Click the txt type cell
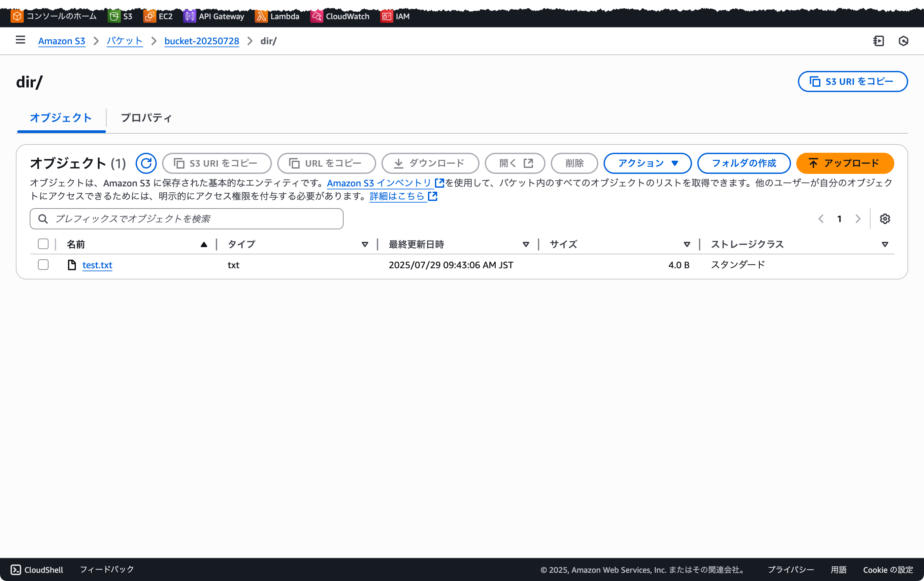The image size is (924, 581). (233, 265)
